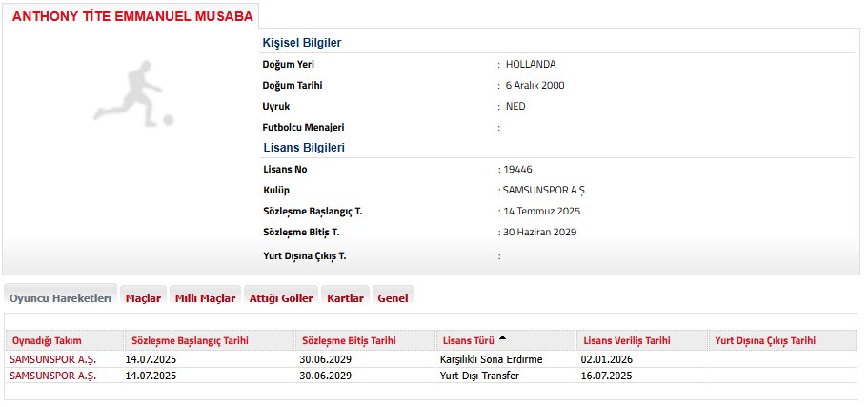Switch to the Genel tab

click(x=393, y=297)
